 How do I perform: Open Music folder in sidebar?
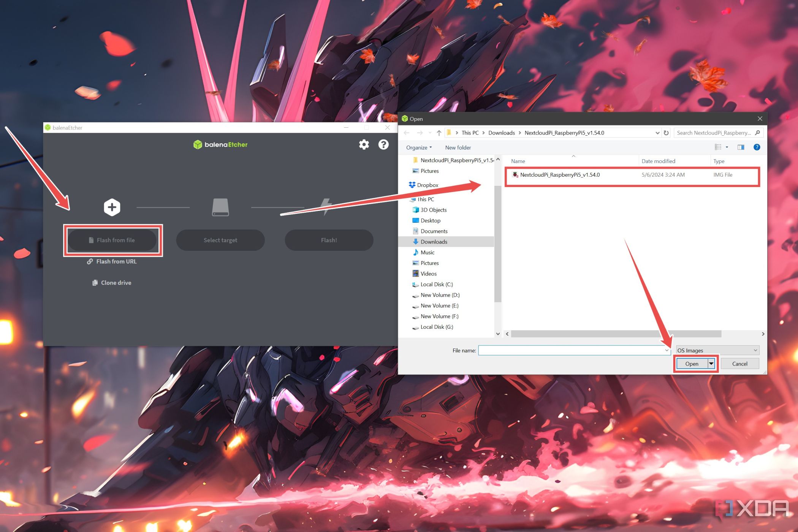point(423,252)
